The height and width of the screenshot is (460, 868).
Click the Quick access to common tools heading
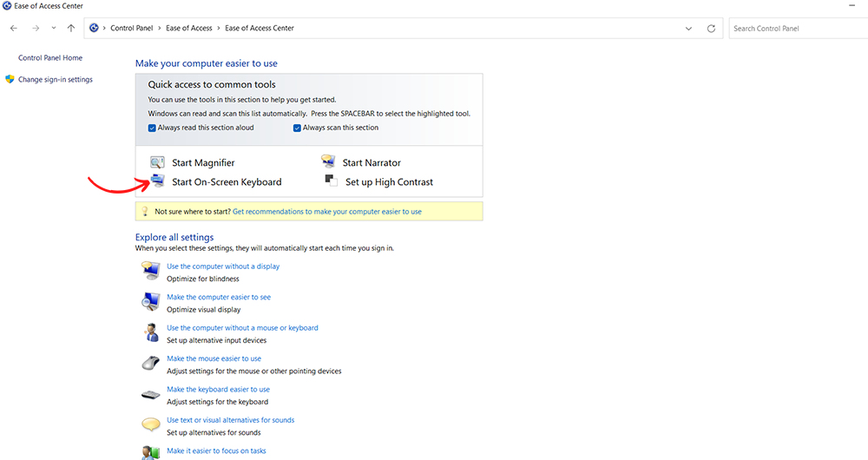(212, 84)
